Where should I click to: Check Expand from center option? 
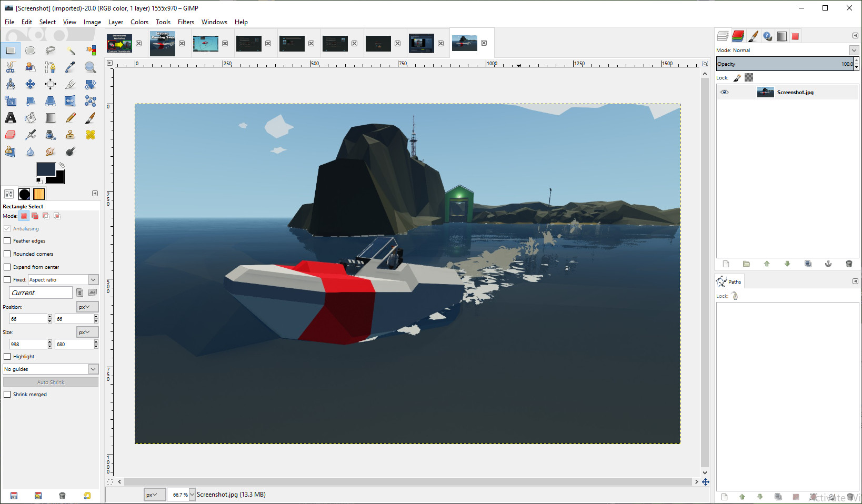pos(7,267)
